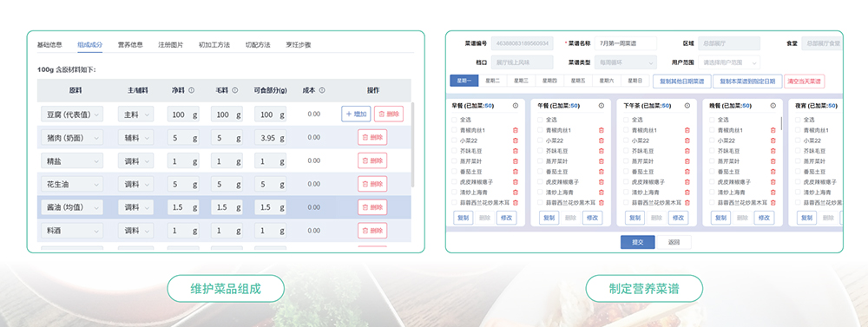
Task: Delete 番茄土豆 from 早餐 using trash icon
Action: coord(516,172)
